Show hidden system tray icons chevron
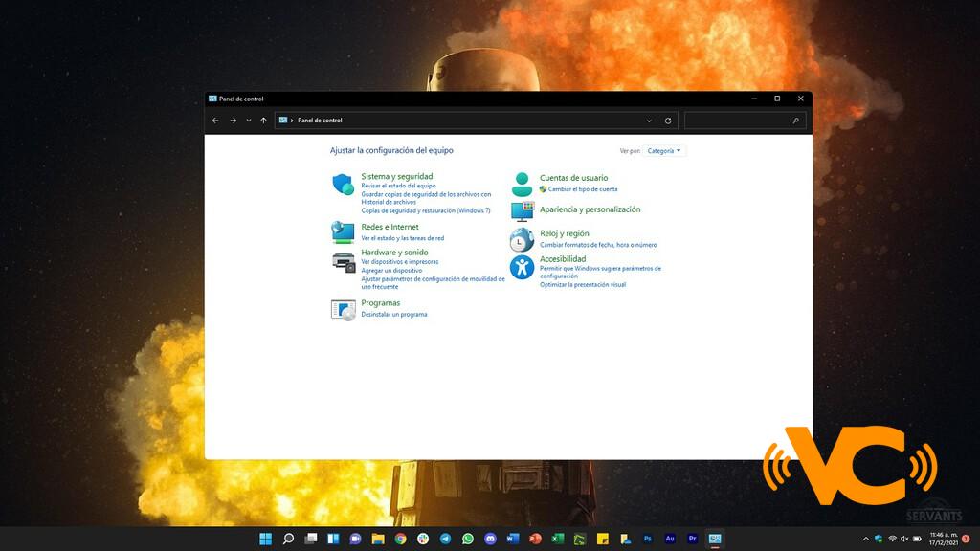Screen dimensions: 980x551 point(866,539)
